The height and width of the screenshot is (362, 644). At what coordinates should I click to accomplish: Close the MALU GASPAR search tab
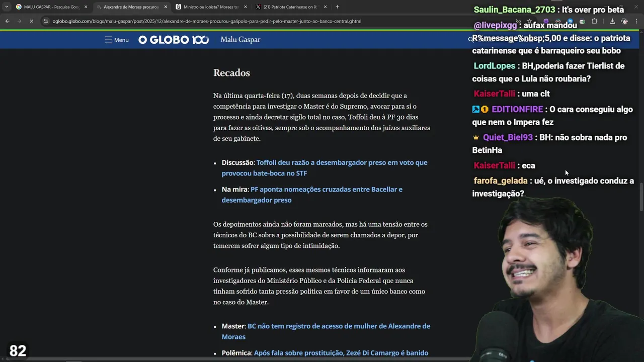pyautogui.click(x=86, y=7)
